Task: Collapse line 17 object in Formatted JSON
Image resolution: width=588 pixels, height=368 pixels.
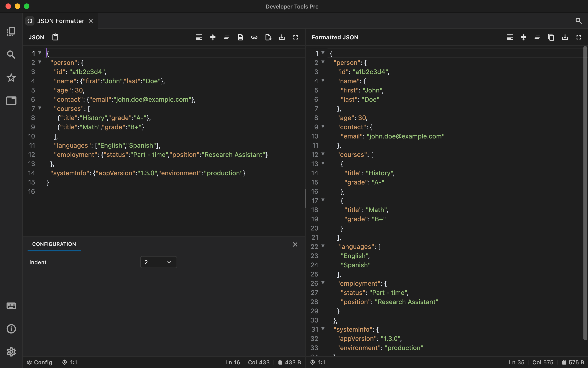Action: coord(323,200)
